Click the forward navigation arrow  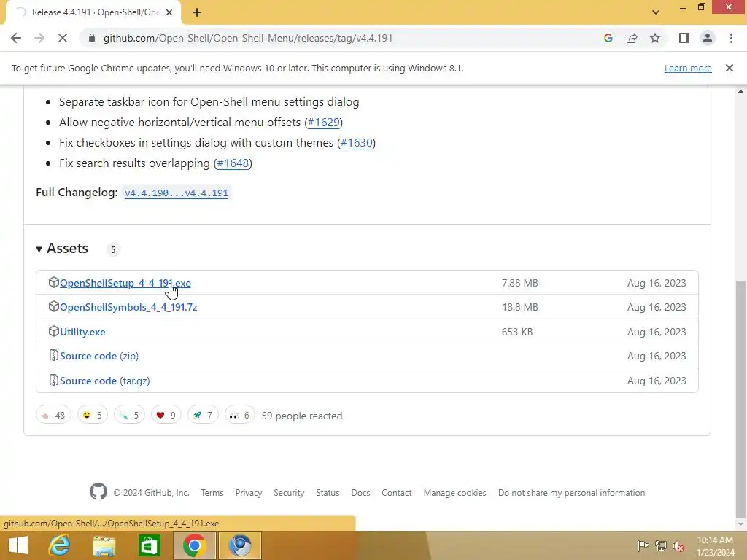39,38
